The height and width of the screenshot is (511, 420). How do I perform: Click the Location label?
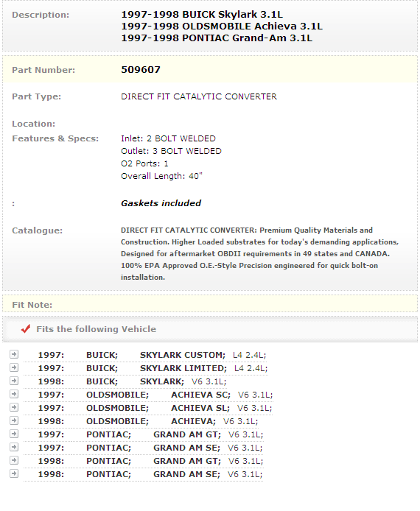pyautogui.click(x=34, y=124)
